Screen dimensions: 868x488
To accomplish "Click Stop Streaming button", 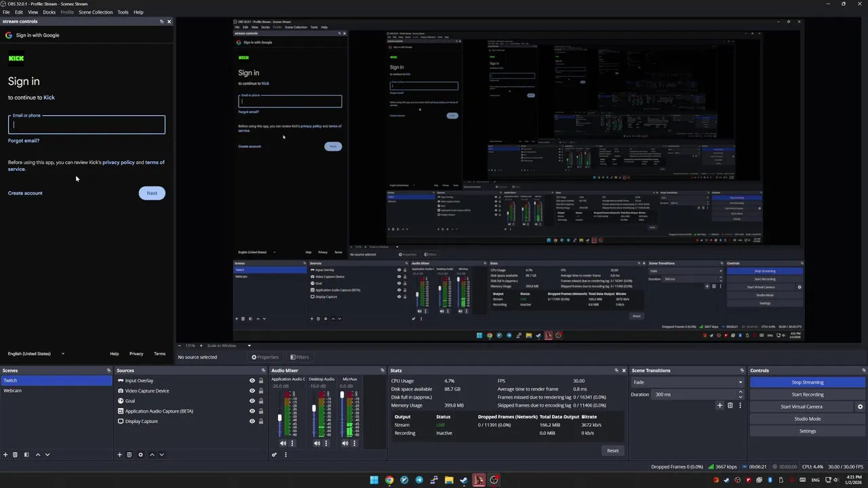I will pos(808,382).
